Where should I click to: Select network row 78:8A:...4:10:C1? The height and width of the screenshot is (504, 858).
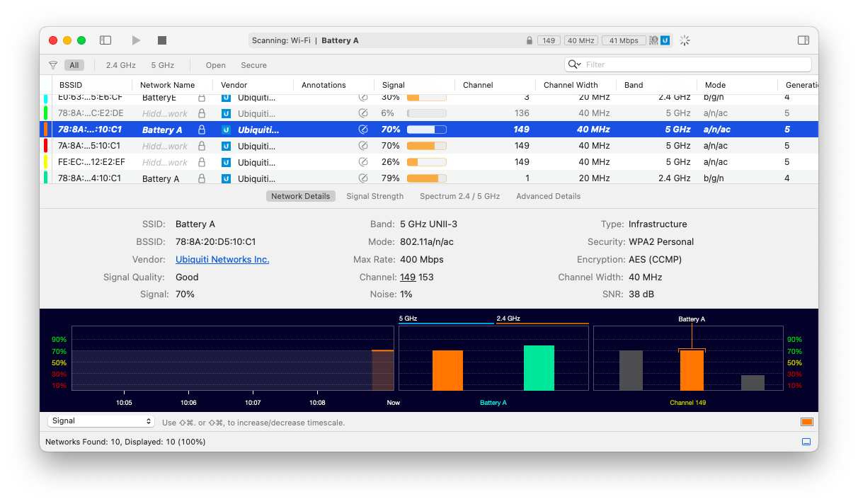429,178
